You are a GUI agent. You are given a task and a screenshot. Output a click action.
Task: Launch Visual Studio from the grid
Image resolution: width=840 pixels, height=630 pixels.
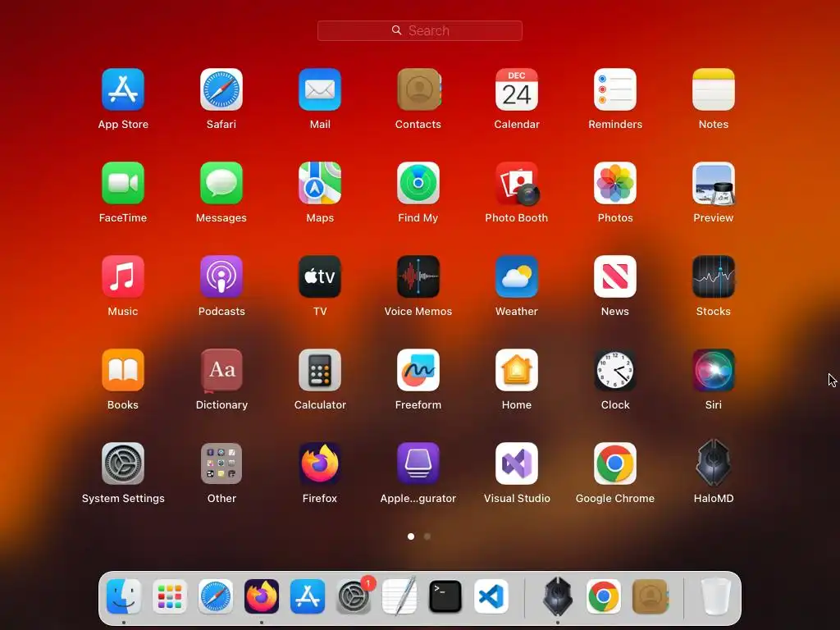click(x=517, y=463)
